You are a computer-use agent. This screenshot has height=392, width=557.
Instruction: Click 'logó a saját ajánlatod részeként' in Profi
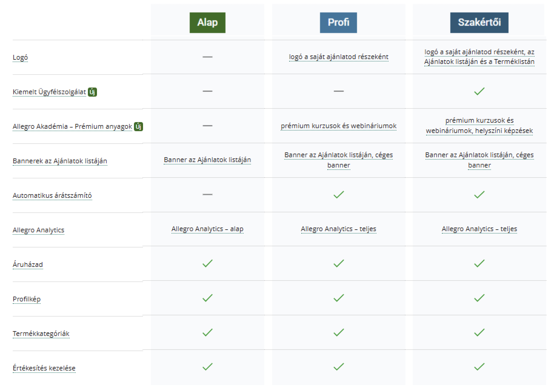(x=339, y=57)
